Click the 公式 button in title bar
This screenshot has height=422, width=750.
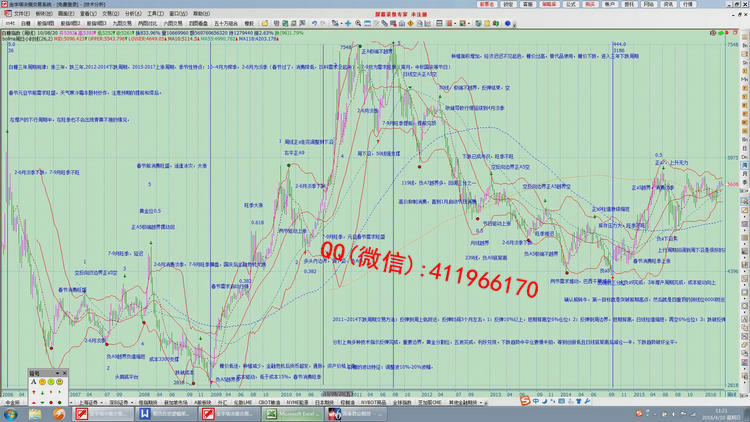(571, 4)
